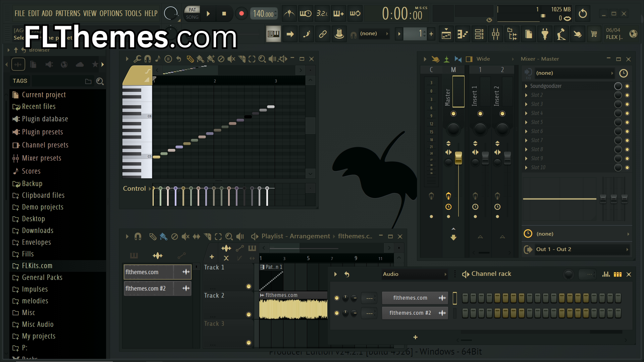Screen dimensions: 644x362
Task: Select the paint brush tool in Piano roll
Action: tap(200, 59)
